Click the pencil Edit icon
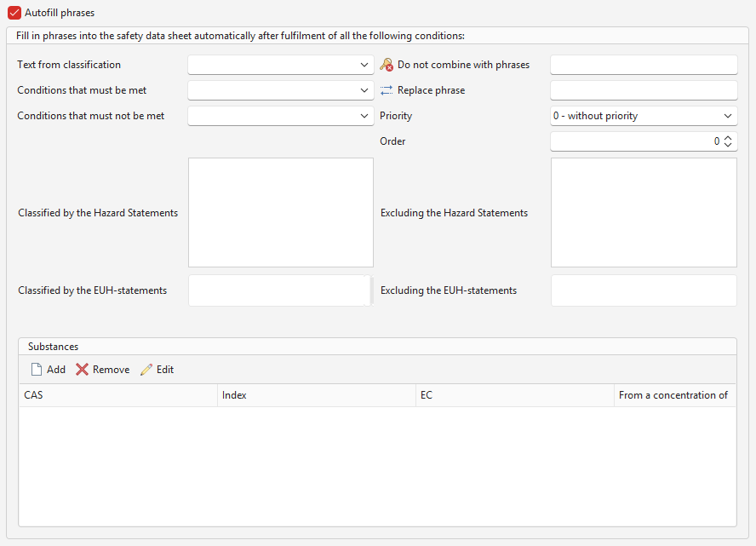The image size is (756, 546). pyautogui.click(x=146, y=370)
